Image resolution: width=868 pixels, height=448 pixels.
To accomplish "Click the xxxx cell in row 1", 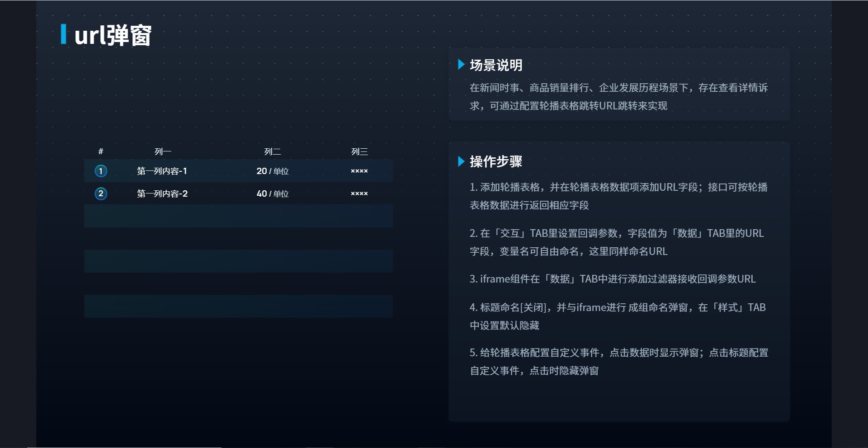I will click(x=359, y=171).
